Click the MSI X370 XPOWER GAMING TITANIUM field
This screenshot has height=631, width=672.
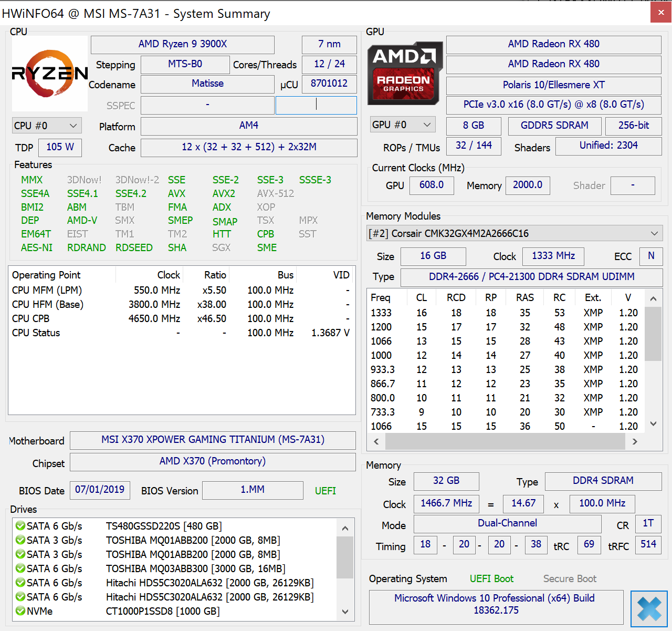213,440
